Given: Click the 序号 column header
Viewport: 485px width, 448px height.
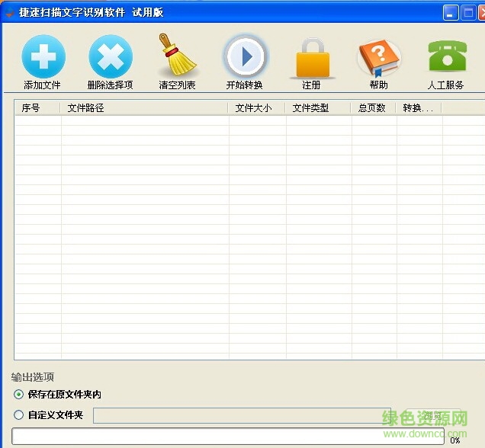Looking at the screenshot, I should [37, 108].
